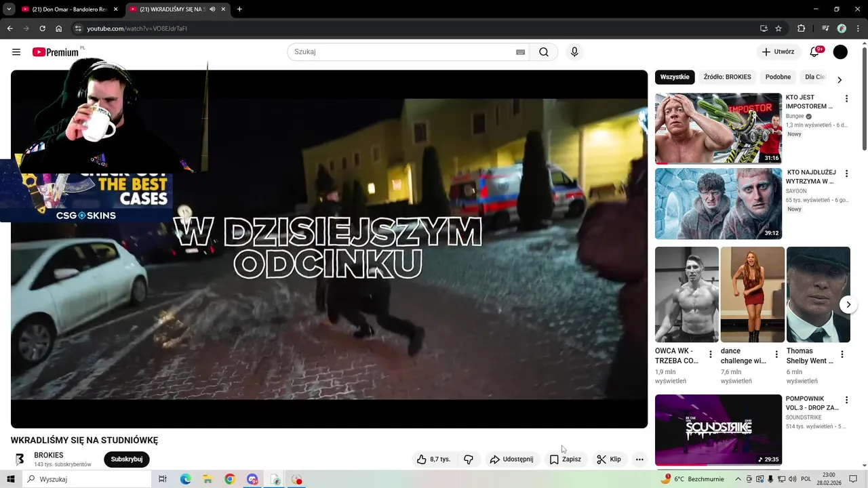Open options for OWCA WK short

click(x=711, y=354)
